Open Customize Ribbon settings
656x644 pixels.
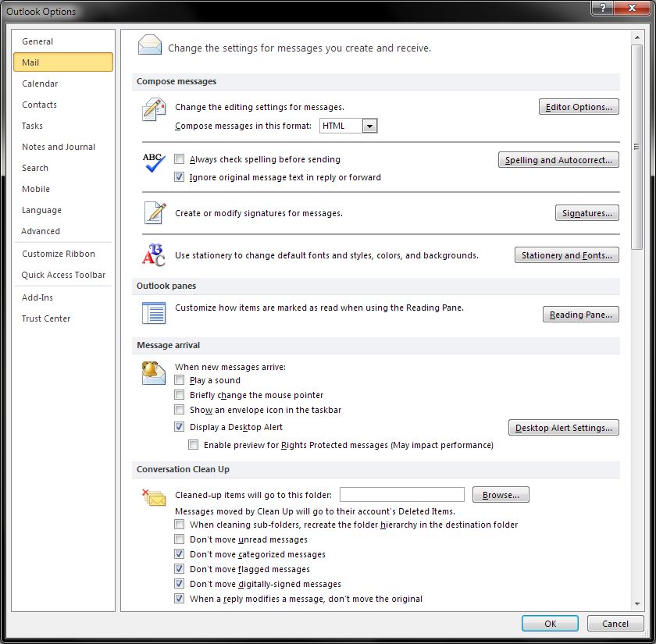click(x=62, y=254)
